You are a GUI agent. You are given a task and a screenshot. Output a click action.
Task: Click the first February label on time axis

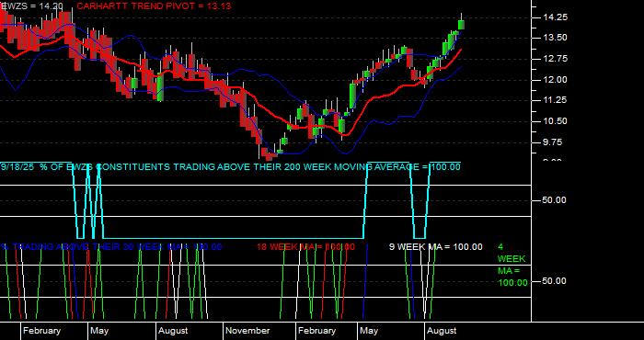click(x=41, y=331)
